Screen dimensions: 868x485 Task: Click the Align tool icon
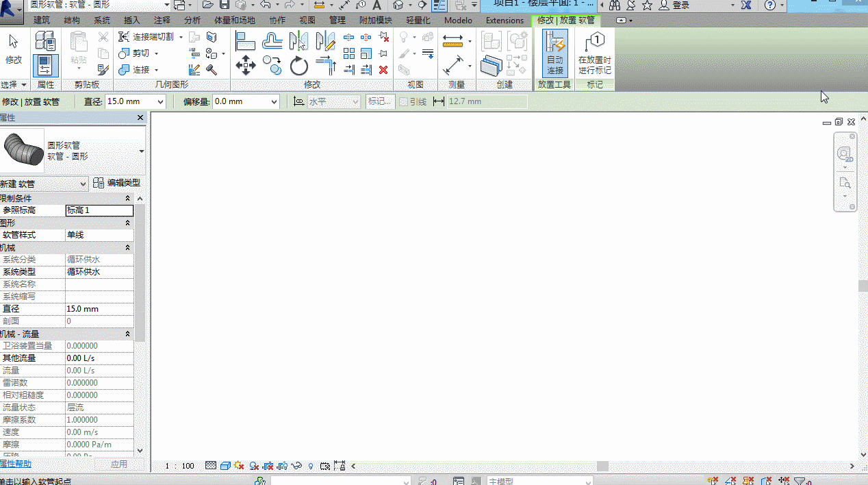pos(245,41)
